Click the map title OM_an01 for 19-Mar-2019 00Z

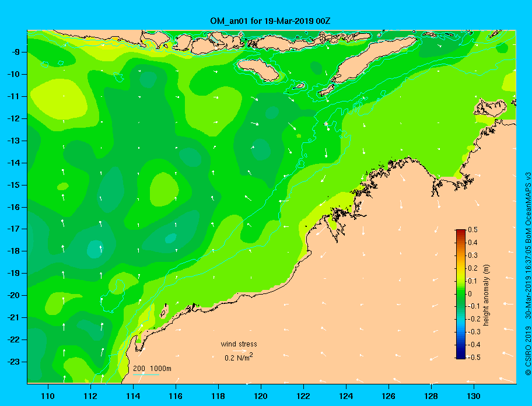coord(270,21)
